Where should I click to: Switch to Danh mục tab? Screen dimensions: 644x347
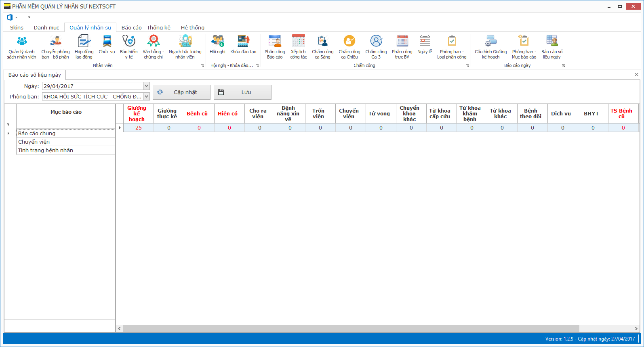tap(46, 27)
